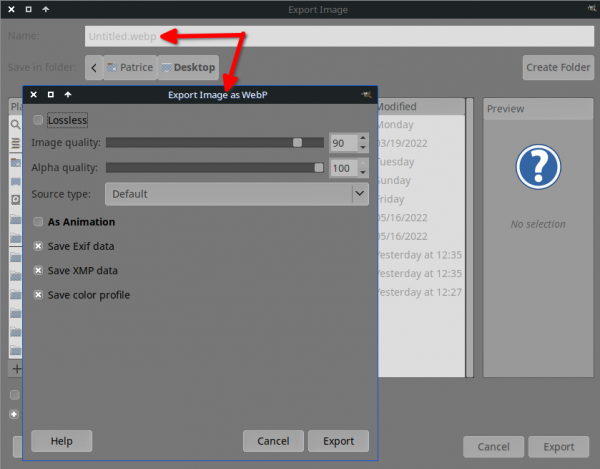The height and width of the screenshot is (469, 600).
Task: Uncheck Save XMP data
Action: pyautogui.click(x=38, y=270)
